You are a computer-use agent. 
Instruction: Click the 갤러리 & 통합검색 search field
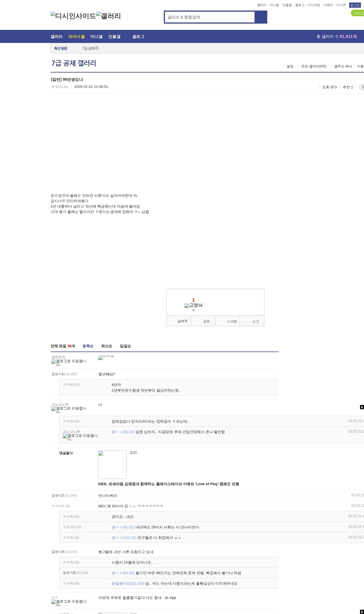coord(210,17)
